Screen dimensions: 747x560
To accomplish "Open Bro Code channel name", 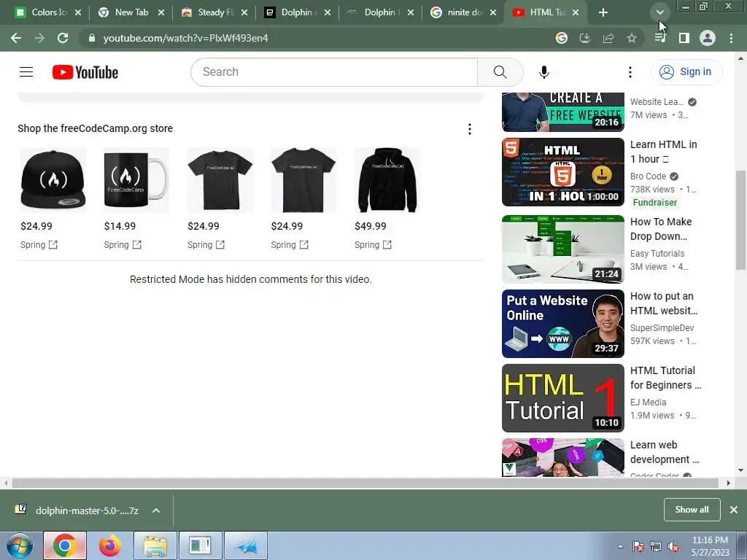I will point(648,176).
